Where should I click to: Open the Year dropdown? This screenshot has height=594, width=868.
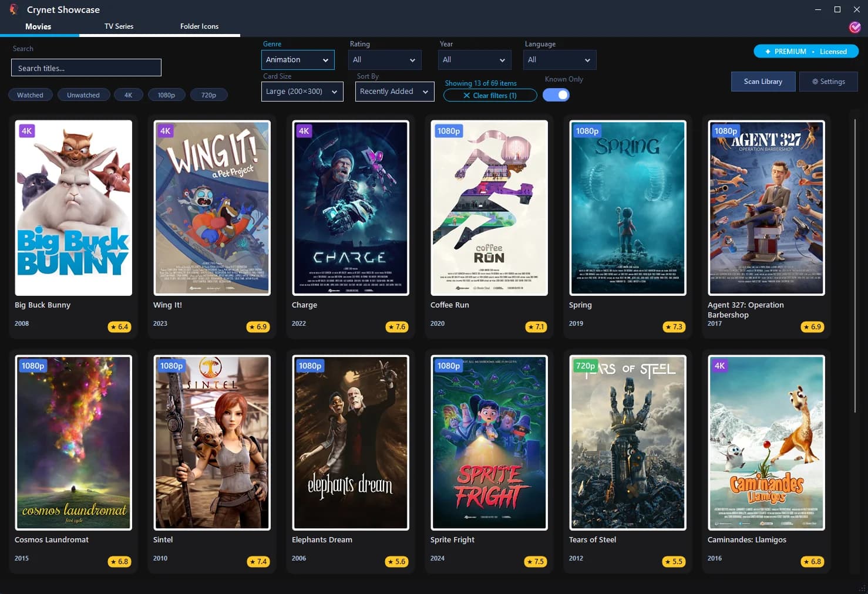(475, 59)
